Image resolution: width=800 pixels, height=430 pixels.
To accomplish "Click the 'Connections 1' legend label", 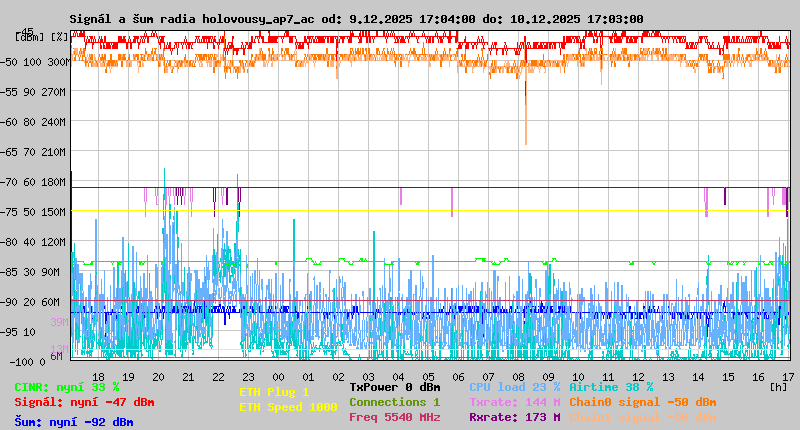I will click(x=395, y=402).
